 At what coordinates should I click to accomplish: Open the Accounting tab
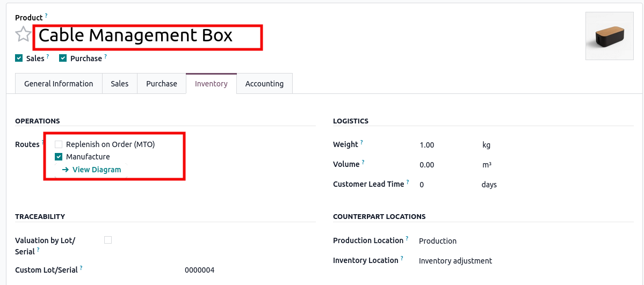[x=264, y=84]
